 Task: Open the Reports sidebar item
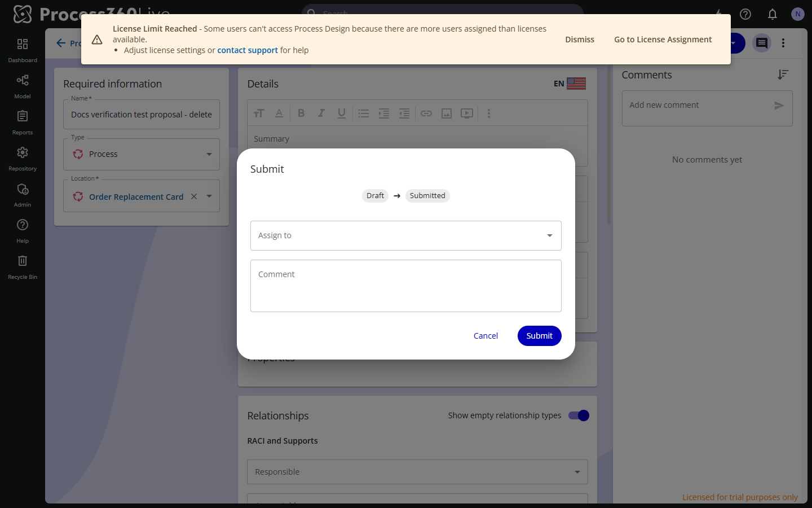coord(23,122)
